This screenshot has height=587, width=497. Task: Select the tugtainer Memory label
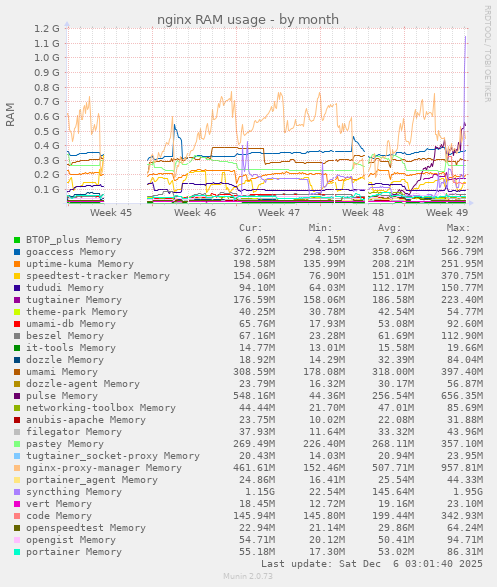pos(74,300)
